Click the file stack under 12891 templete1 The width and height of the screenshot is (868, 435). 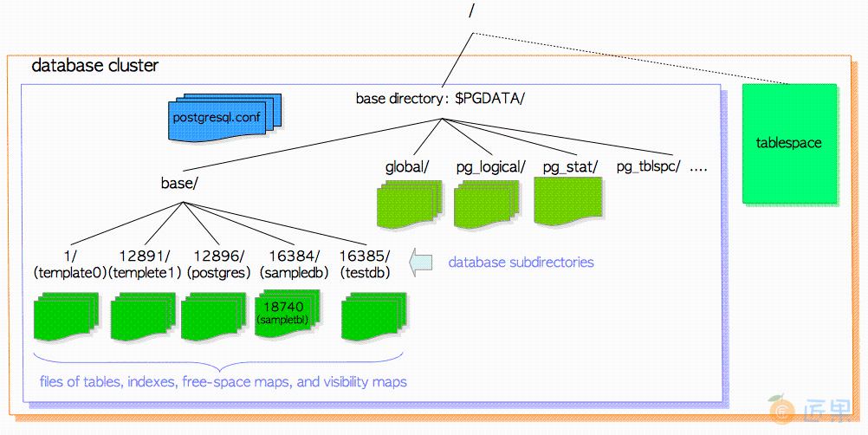(x=143, y=317)
